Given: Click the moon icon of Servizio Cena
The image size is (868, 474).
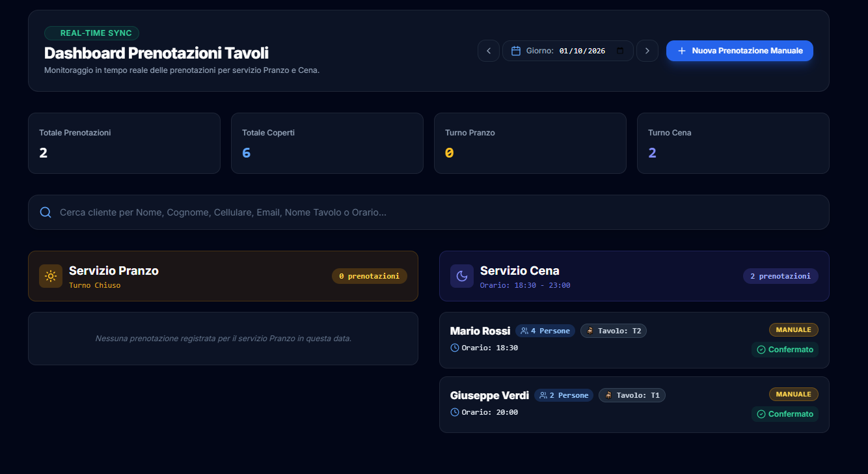Looking at the screenshot, I should [462, 276].
